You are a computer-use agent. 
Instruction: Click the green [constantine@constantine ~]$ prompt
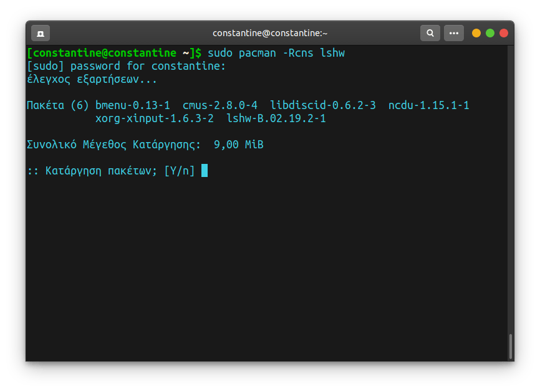tap(113, 53)
